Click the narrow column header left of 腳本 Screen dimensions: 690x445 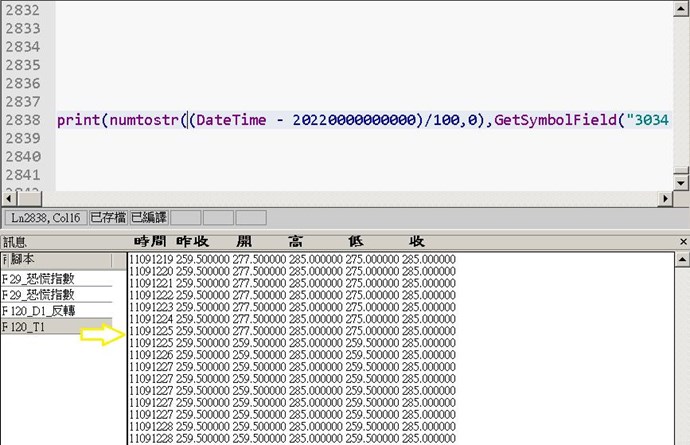(4, 259)
